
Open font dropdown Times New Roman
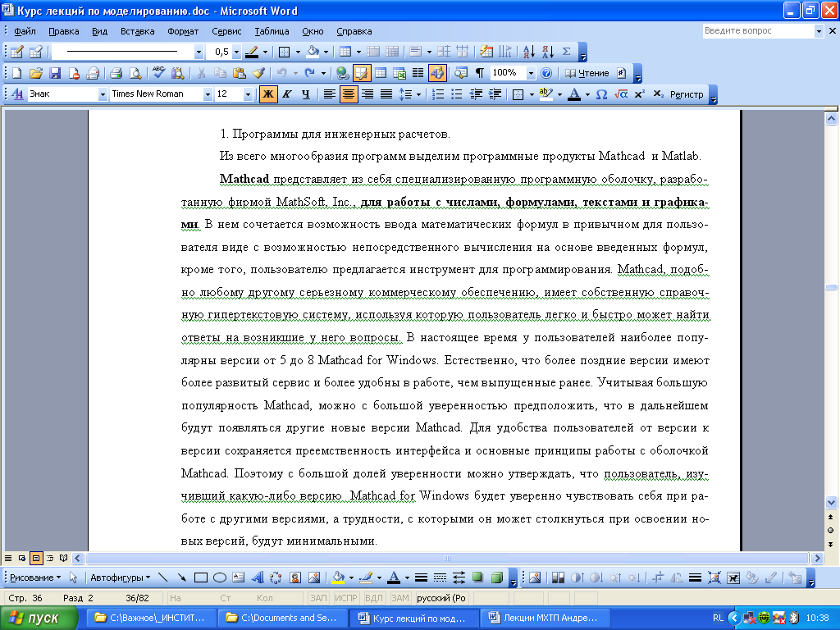click(208, 94)
